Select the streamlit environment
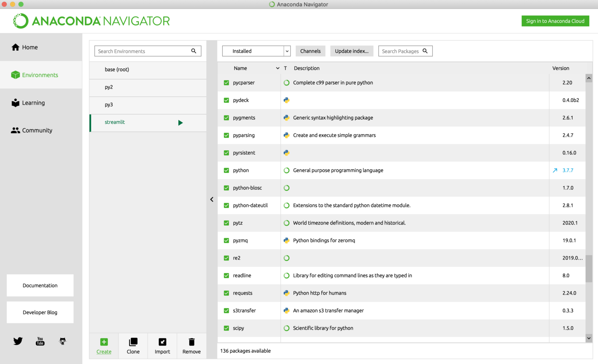The height and width of the screenshot is (364, 598). (148, 123)
